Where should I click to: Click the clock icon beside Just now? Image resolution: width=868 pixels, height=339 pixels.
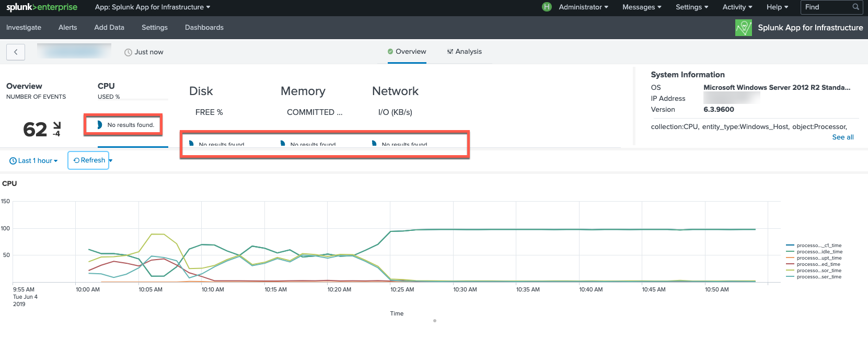click(128, 52)
